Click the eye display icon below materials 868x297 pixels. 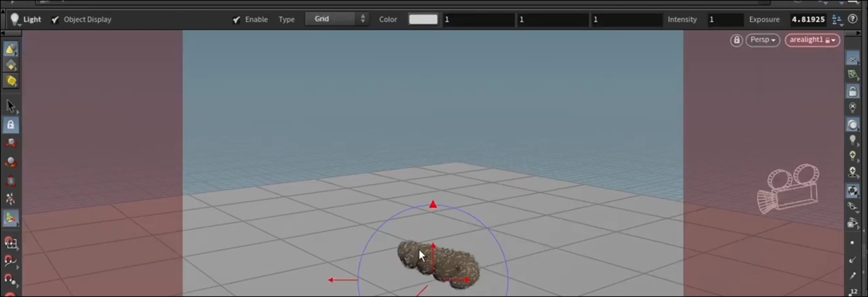coord(853,207)
